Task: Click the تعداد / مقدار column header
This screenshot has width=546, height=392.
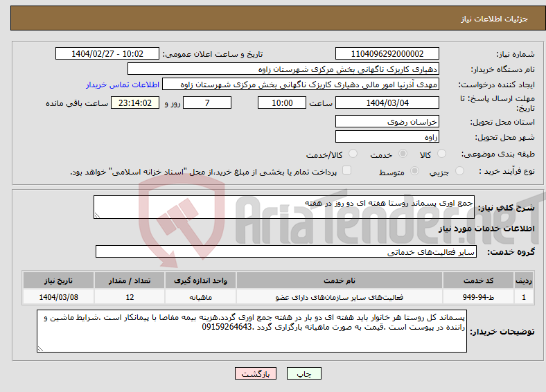Action: [x=130, y=280]
